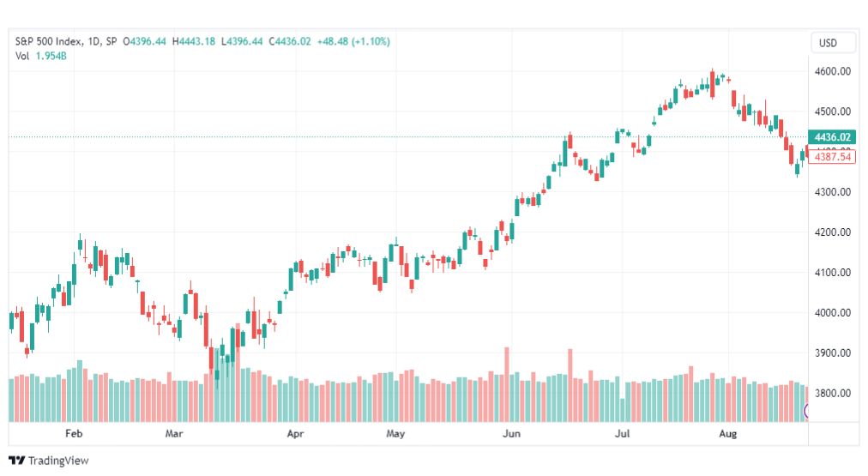Screen dimensions: 868x476
Task: Click the Aug label on time axis
Action: [x=728, y=433]
